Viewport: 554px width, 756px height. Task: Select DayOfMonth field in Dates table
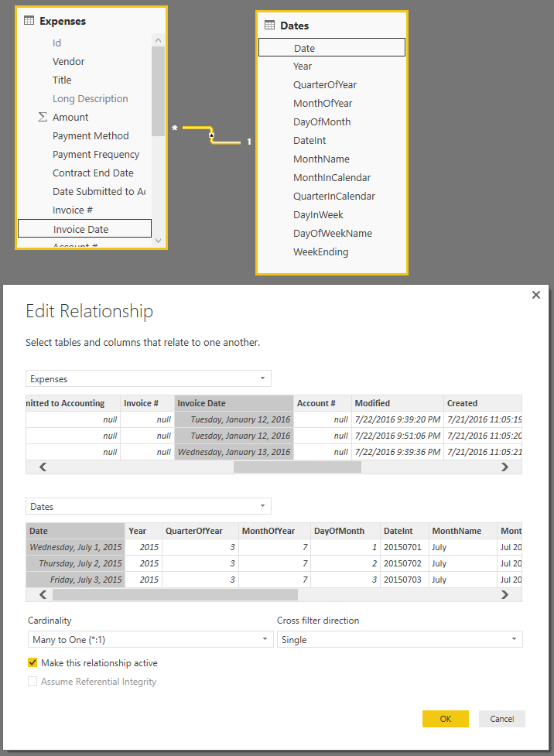pos(322,122)
